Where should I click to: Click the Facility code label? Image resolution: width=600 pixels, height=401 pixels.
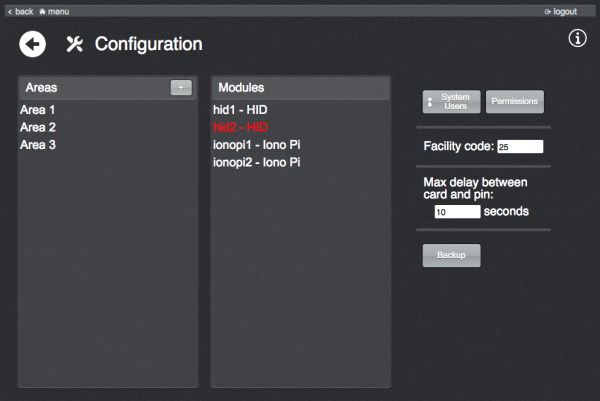pyautogui.click(x=459, y=146)
